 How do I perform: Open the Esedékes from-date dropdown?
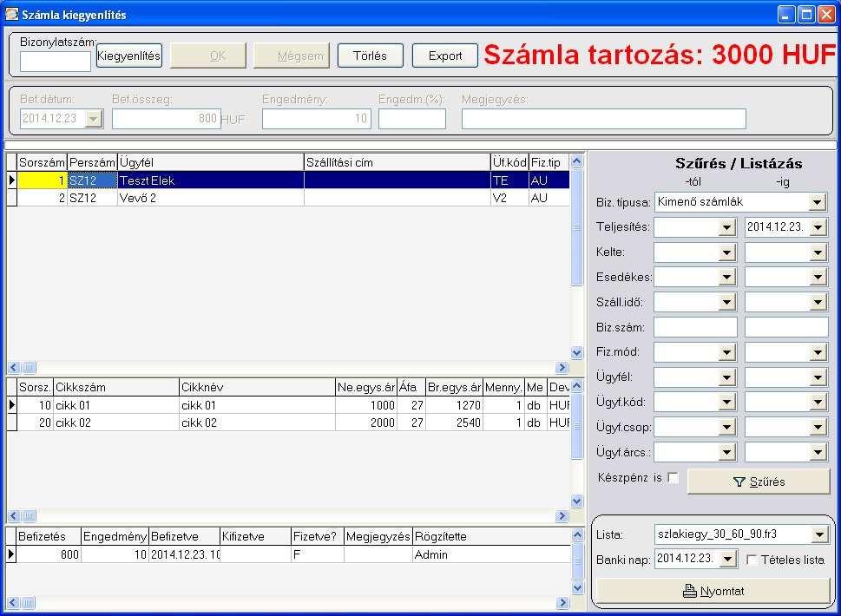click(x=726, y=277)
